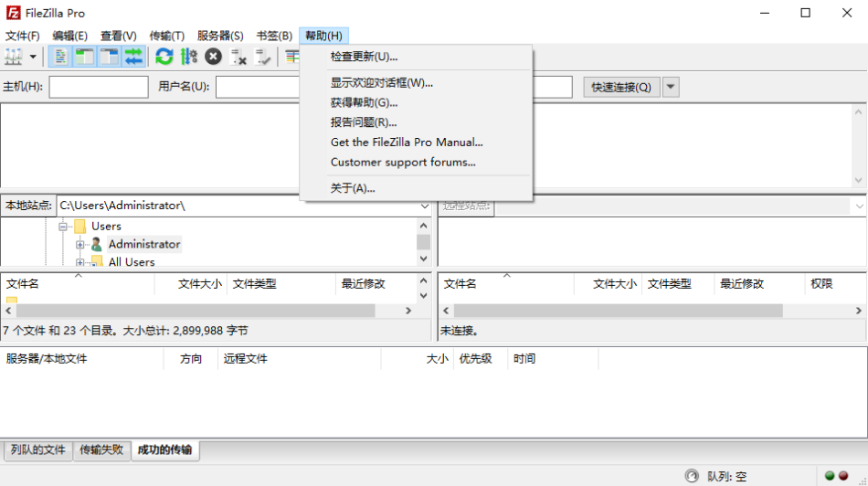Select Administrator folder in tree

[144, 244]
